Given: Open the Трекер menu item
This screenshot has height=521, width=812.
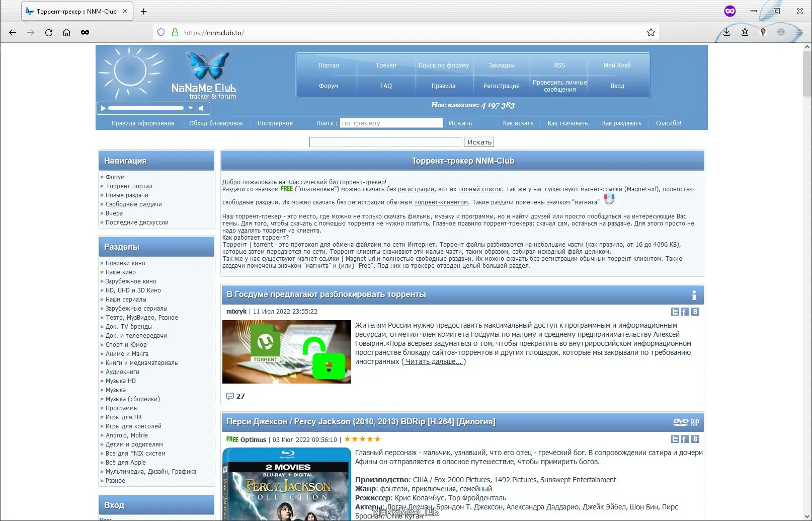Looking at the screenshot, I should pyautogui.click(x=386, y=65).
